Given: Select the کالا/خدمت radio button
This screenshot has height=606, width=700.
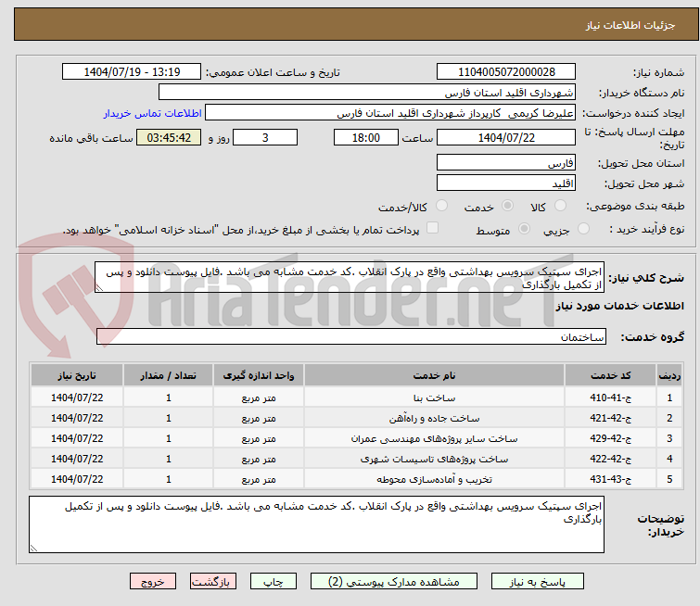Looking at the screenshot, I should click(x=441, y=206).
